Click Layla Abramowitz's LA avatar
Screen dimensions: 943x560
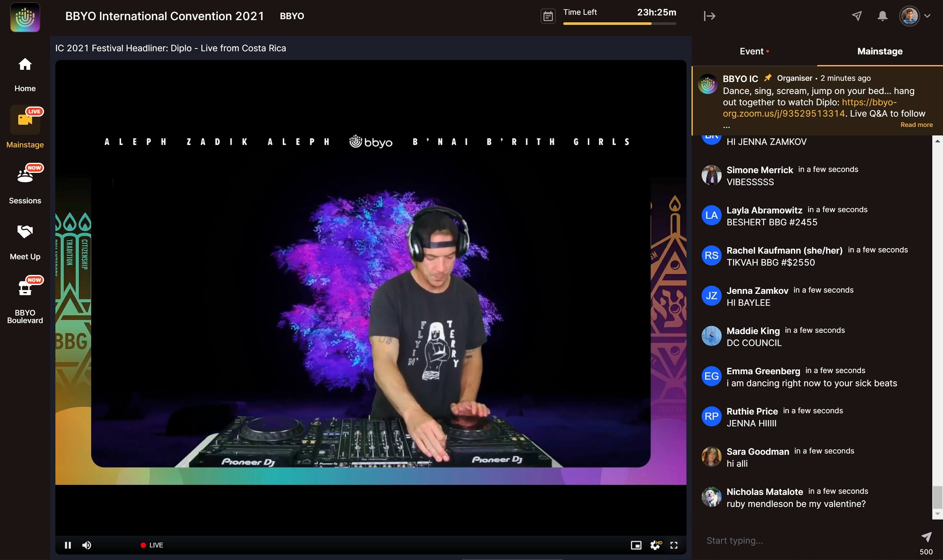pos(711,215)
